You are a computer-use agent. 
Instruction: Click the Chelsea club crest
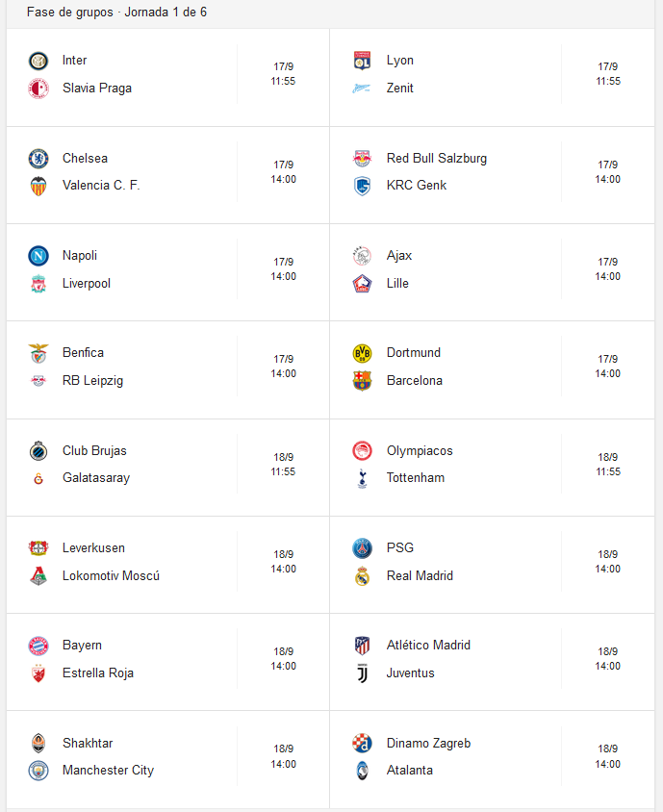pyautogui.click(x=38, y=159)
